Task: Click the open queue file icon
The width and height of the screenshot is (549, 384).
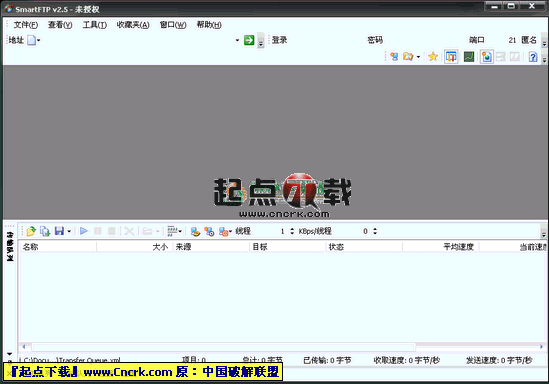Action: pos(31,231)
